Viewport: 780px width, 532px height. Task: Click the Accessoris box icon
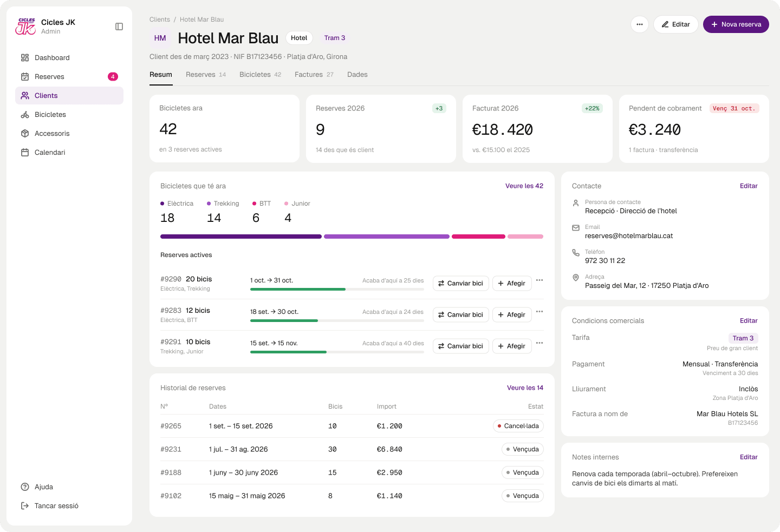25,134
